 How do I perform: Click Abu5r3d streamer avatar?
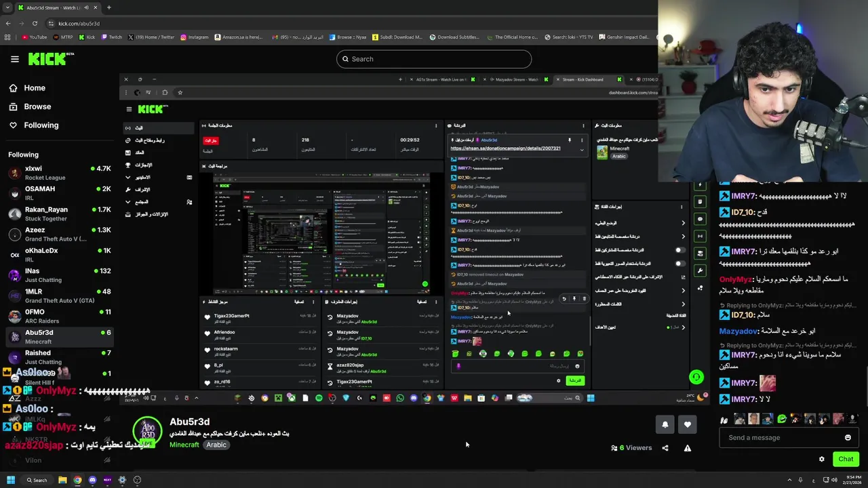click(148, 432)
